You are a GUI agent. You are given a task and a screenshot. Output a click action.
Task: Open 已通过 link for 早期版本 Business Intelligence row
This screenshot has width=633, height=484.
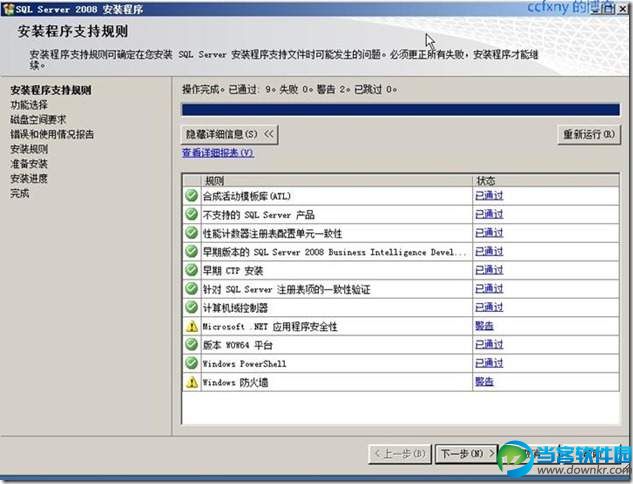pos(489,251)
